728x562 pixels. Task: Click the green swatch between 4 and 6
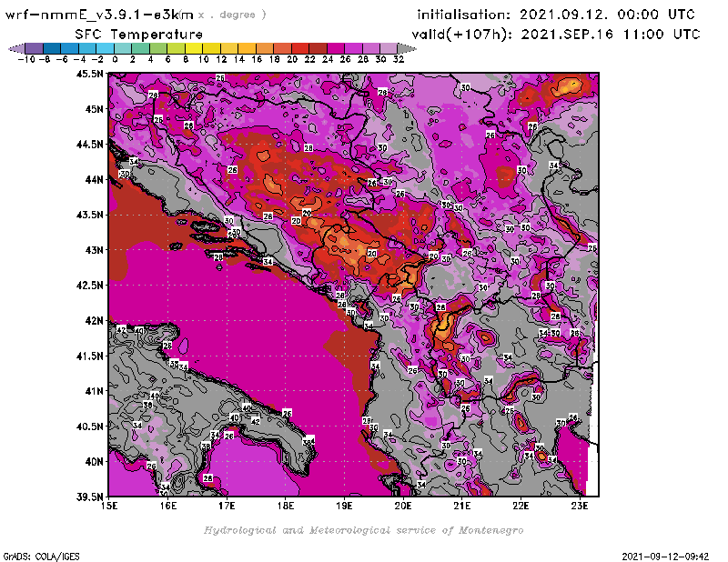(159, 48)
